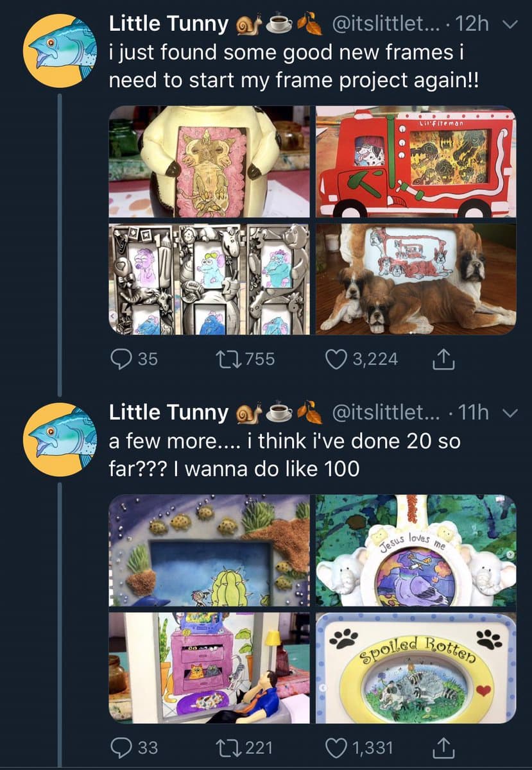
Task: Open Little Tunny profile name link
Action: 168,24
